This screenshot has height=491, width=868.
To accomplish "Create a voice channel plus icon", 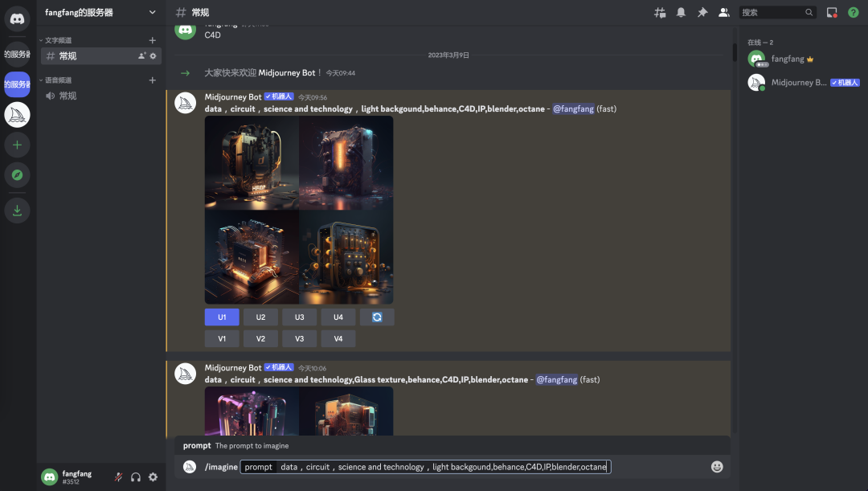I will [x=152, y=80].
